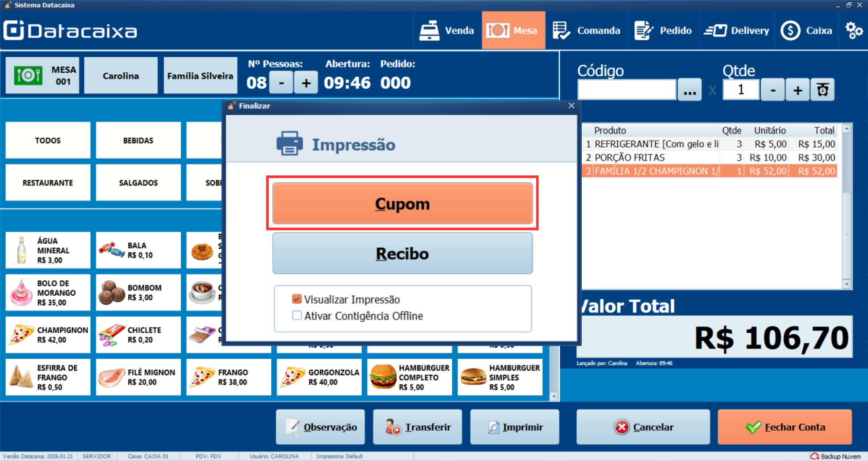Image resolution: width=868 pixels, height=461 pixels.
Task: Click the green MESA 001 table icon
Action: point(28,75)
